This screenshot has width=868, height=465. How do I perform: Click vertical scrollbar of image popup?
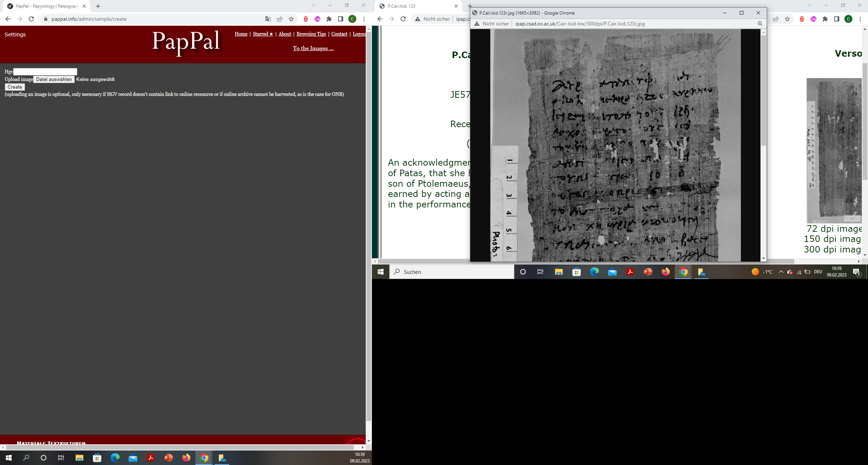pyautogui.click(x=763, y=91)
